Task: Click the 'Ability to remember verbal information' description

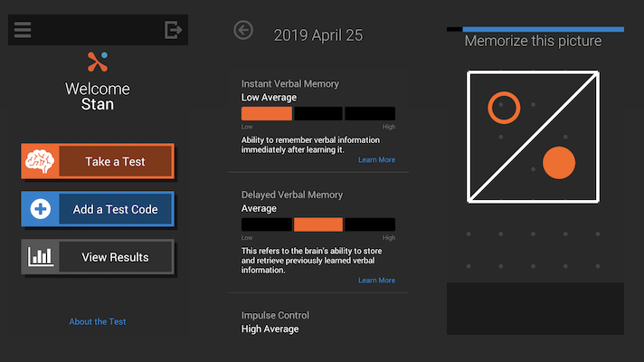Action: click(x=310, y=145)
